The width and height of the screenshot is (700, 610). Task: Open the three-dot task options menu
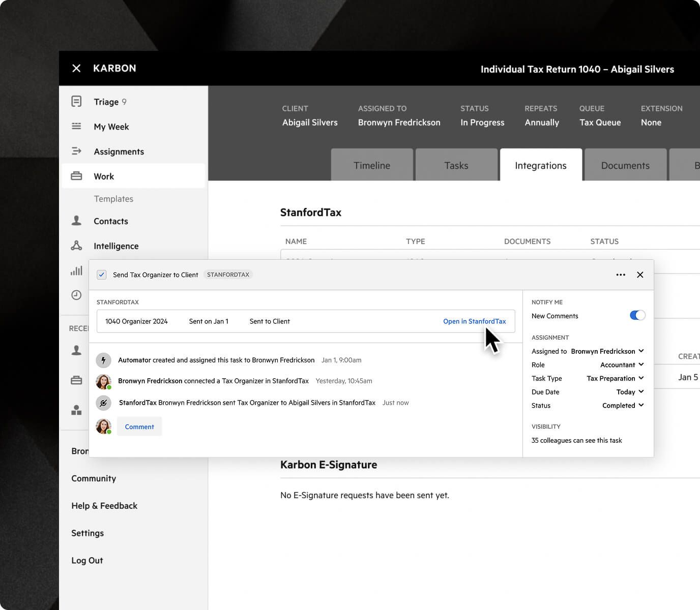coord(621,274)
